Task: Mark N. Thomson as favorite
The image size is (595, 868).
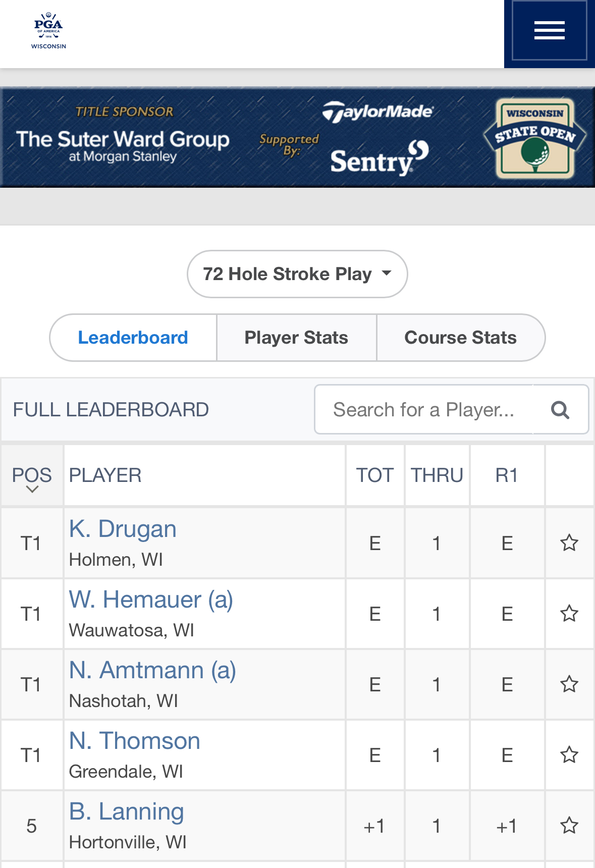Action: (x=569, y=755)
